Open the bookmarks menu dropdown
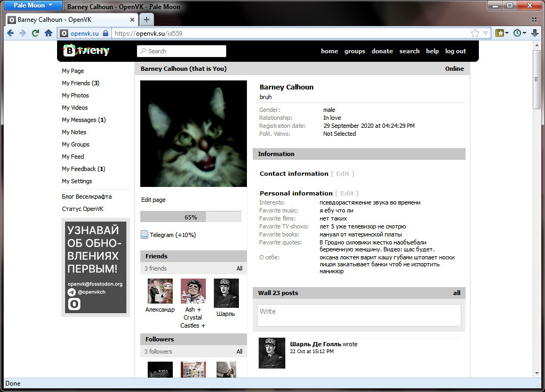 pyautogui.click(x=502, y=33)
